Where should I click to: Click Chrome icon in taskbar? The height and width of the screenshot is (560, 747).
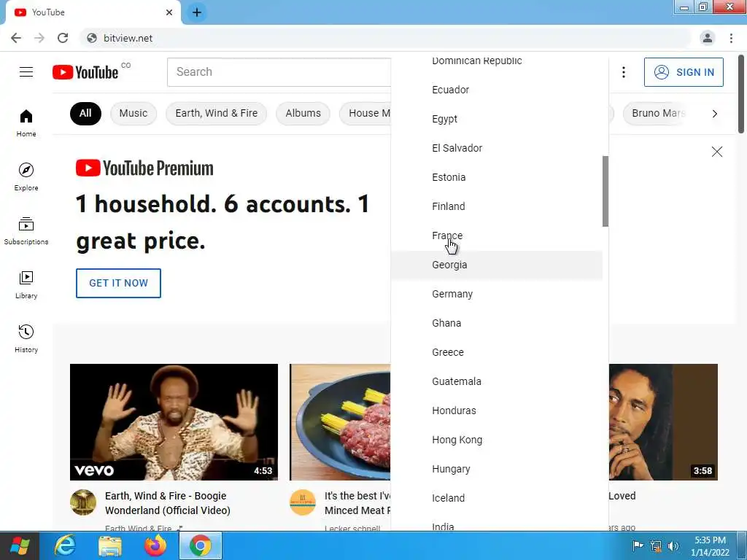201,545
